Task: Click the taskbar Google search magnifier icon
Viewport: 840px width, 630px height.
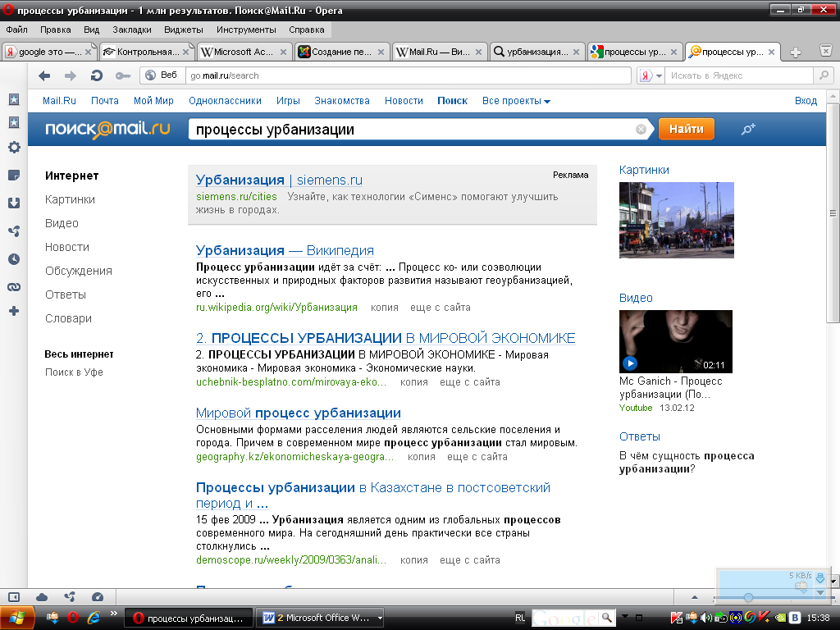Action: pyautogui.click(x=606, y=618)
